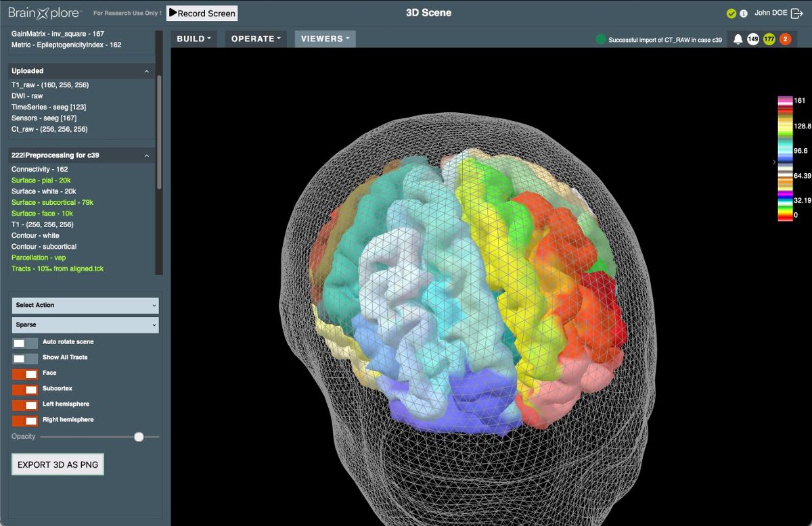Viewport: 812px width, 526px height.
Task: Expand the color legend side arrow
Action: [774, 162]
